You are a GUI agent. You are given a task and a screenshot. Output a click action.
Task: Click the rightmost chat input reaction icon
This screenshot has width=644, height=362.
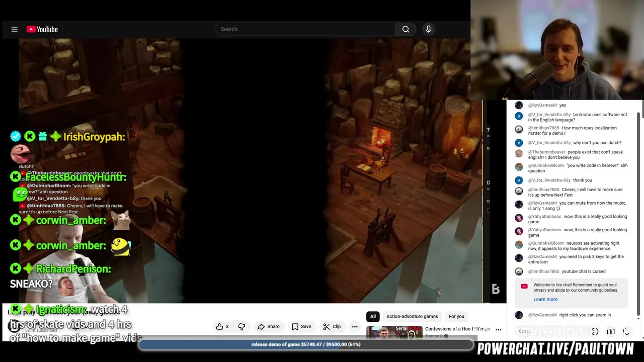[x=626, y=331]
